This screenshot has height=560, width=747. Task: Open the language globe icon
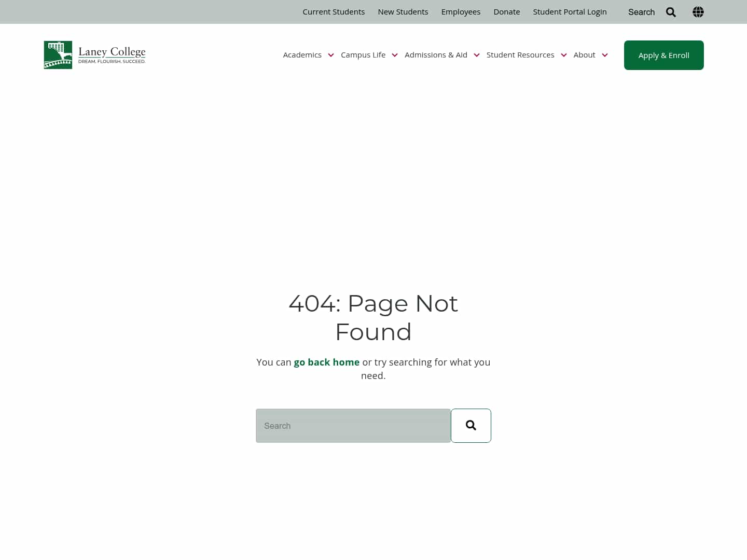click(698, 11)
